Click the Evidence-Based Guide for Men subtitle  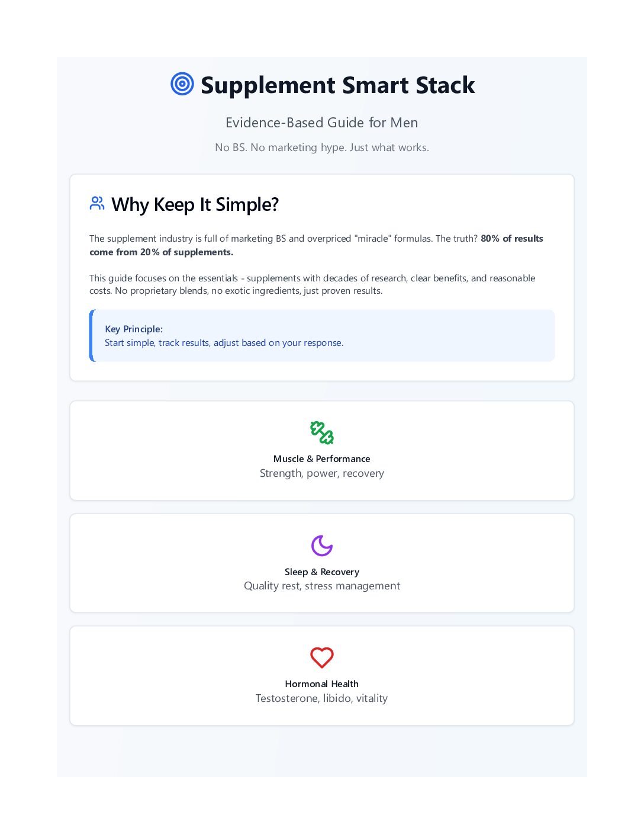322,123
